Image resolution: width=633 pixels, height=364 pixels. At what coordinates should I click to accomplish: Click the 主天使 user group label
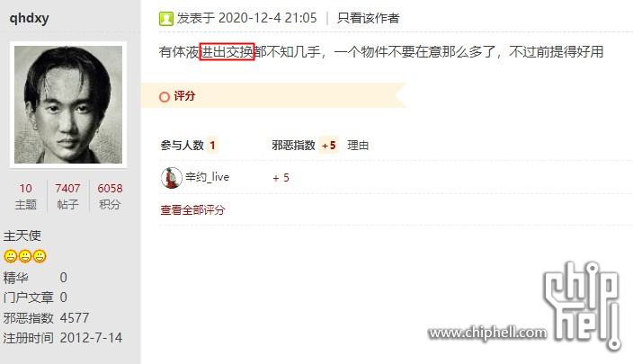22,235
